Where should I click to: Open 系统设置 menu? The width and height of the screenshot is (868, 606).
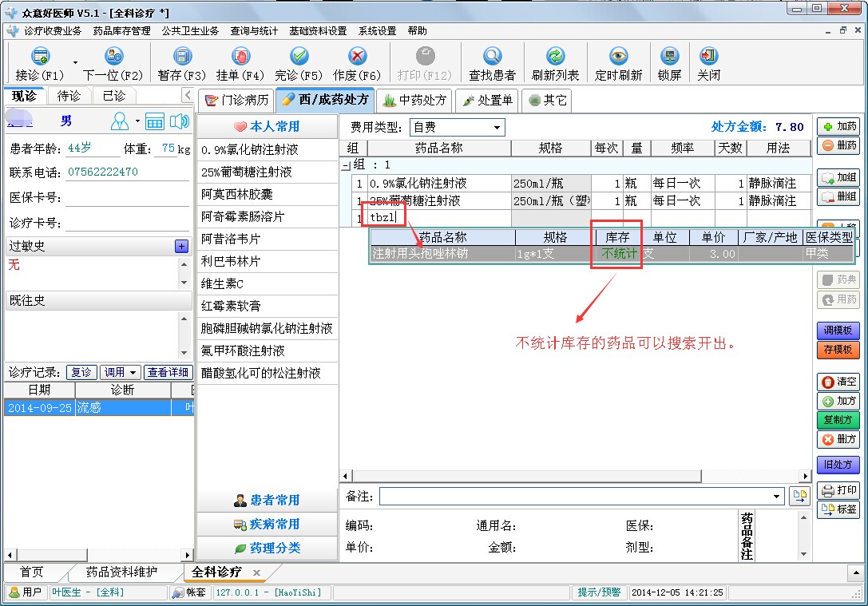pyautogui.click(x=378, y=31)
